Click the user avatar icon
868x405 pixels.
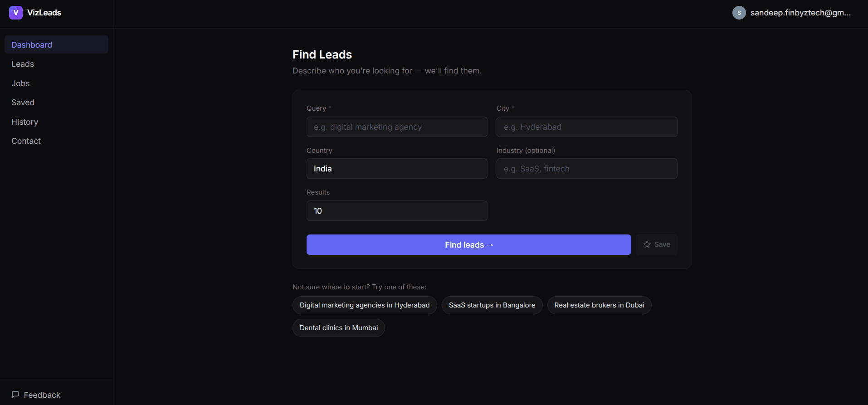point(739,13)
